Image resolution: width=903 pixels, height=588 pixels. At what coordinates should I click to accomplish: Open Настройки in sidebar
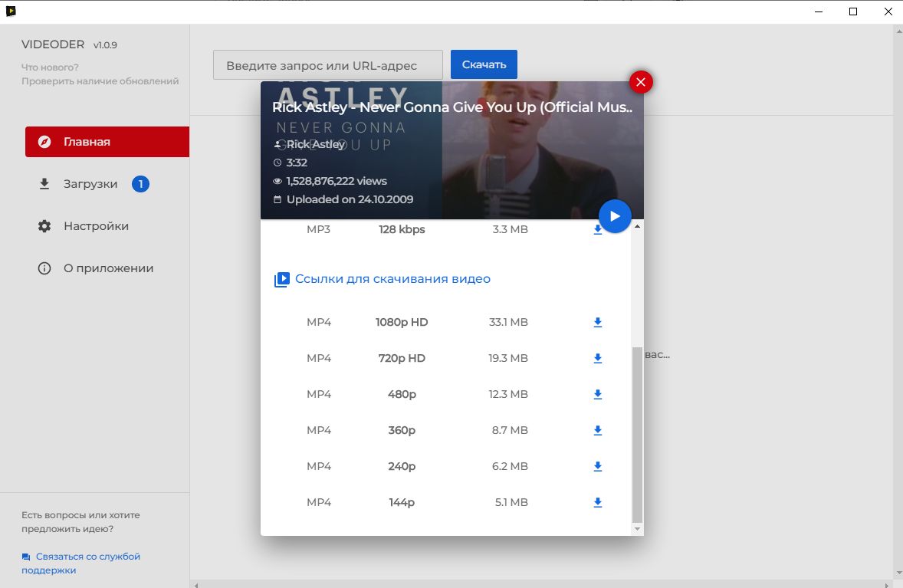pos(96,226)
